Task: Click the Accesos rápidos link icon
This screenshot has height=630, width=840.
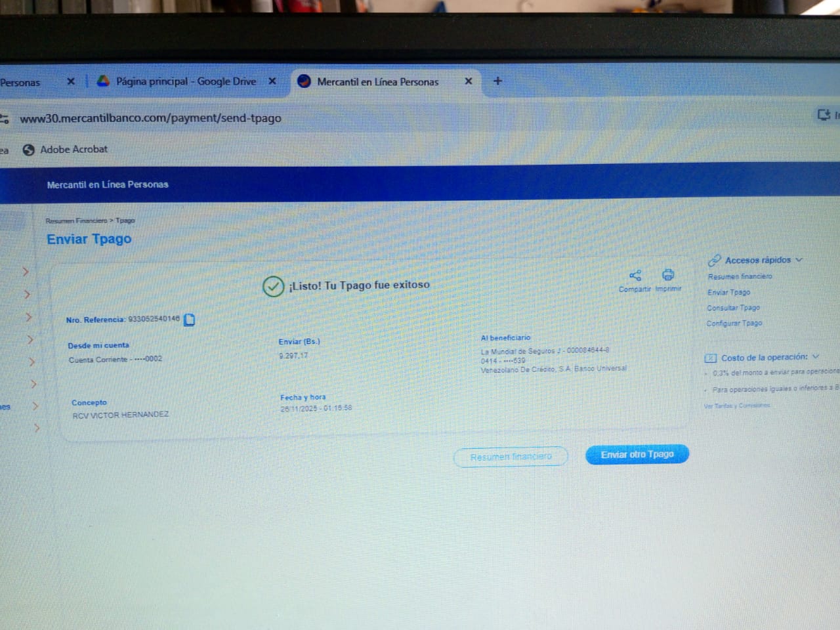Action: [714, 261]
